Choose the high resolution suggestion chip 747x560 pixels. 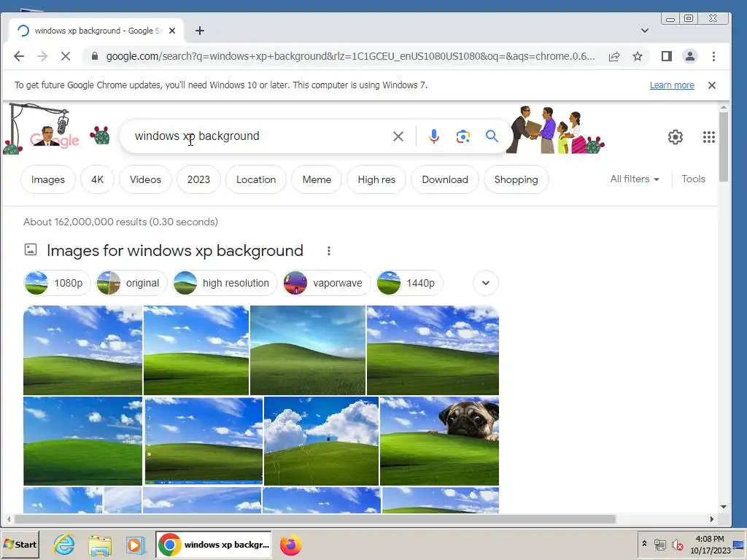pos(225,283)
